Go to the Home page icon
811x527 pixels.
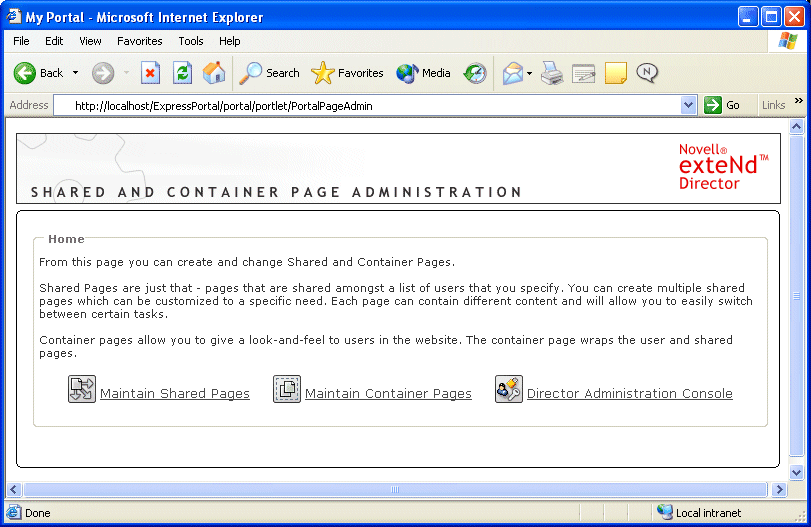pos(214,73)
